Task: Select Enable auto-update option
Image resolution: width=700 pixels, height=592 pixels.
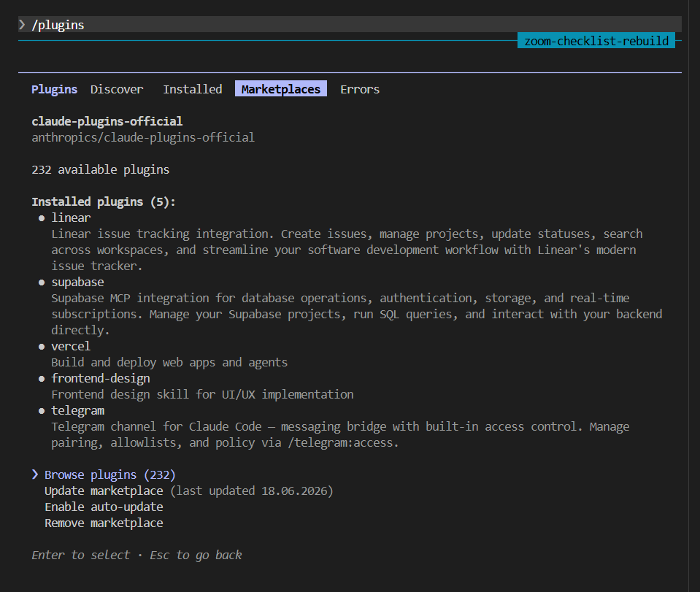Action: pos(104,507)
